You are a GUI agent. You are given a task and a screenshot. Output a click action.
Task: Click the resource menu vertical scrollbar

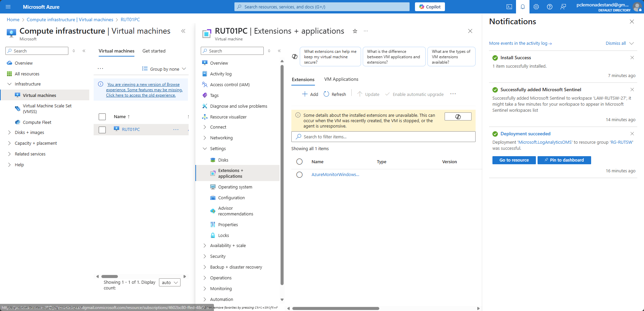coord(282,175)
